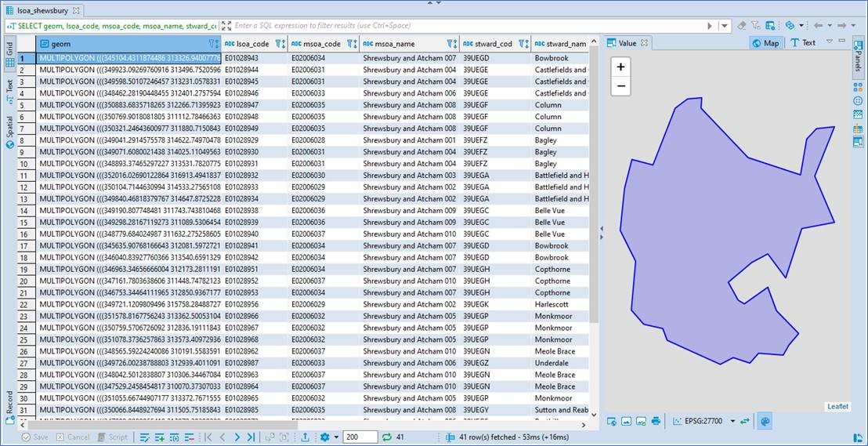Click the export data icon
The width and height of the screenshot is (868, 446).
(x=305, y=437)
